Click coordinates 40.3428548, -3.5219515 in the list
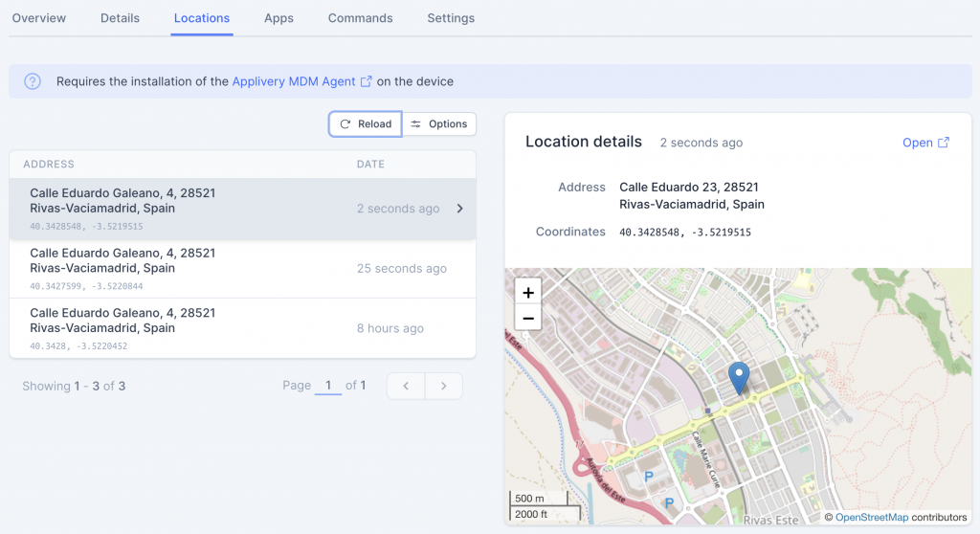Viewport: 980px width, 534px height. coord(86,227)
